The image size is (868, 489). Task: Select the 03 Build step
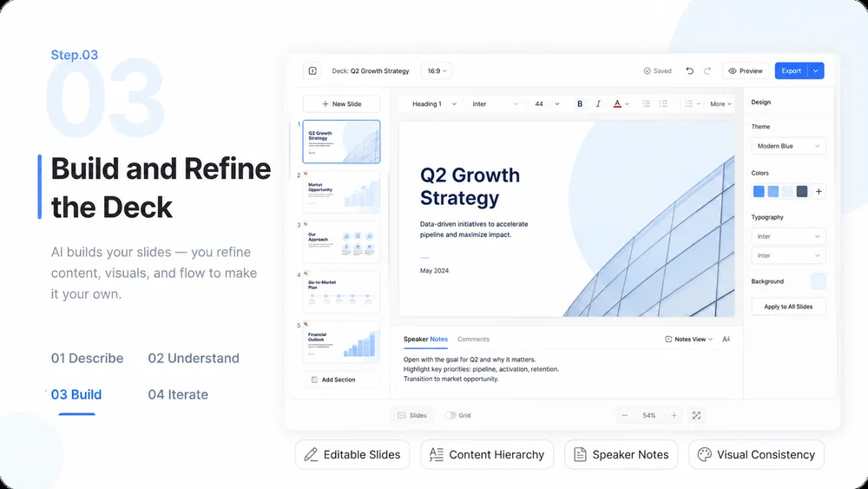[76, 394]
